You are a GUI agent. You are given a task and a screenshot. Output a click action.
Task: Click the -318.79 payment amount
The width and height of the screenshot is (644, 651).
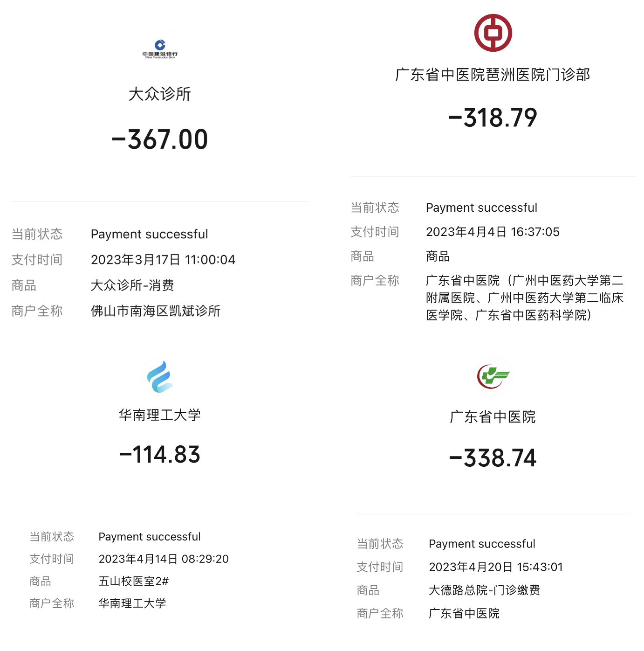(x=493, y=118)
